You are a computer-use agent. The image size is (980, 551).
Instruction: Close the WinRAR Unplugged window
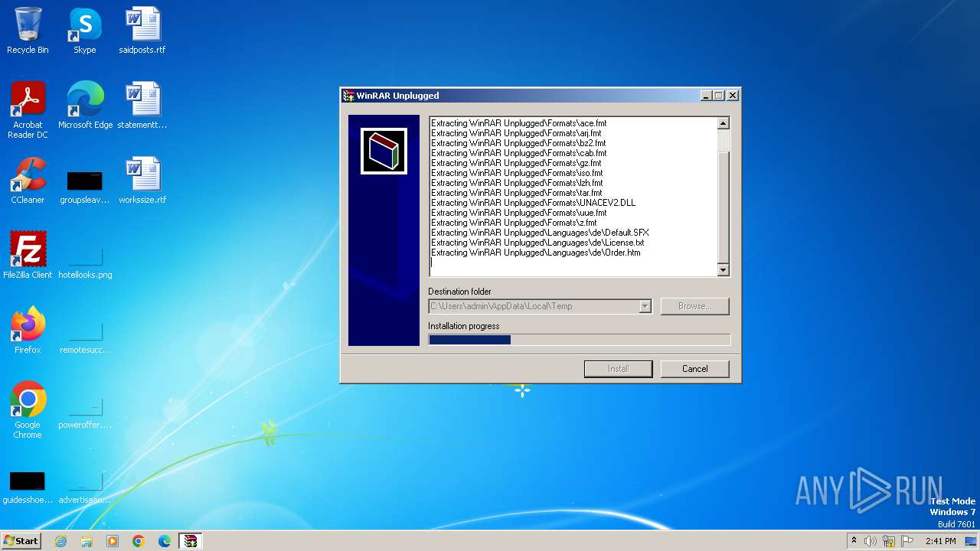pyautogui.click(x=733, y=96)
